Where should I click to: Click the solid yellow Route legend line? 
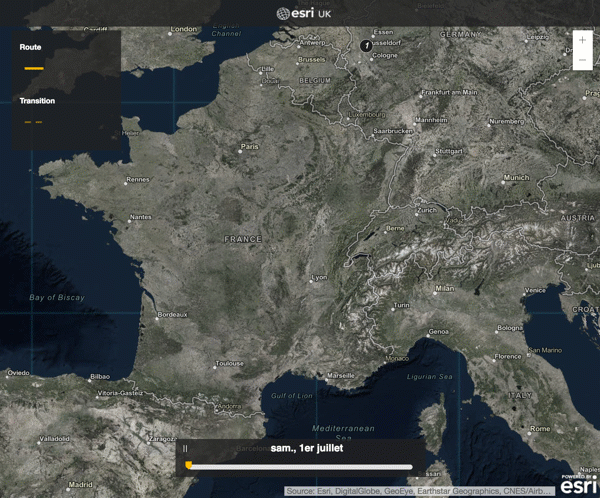pos(34,69)
